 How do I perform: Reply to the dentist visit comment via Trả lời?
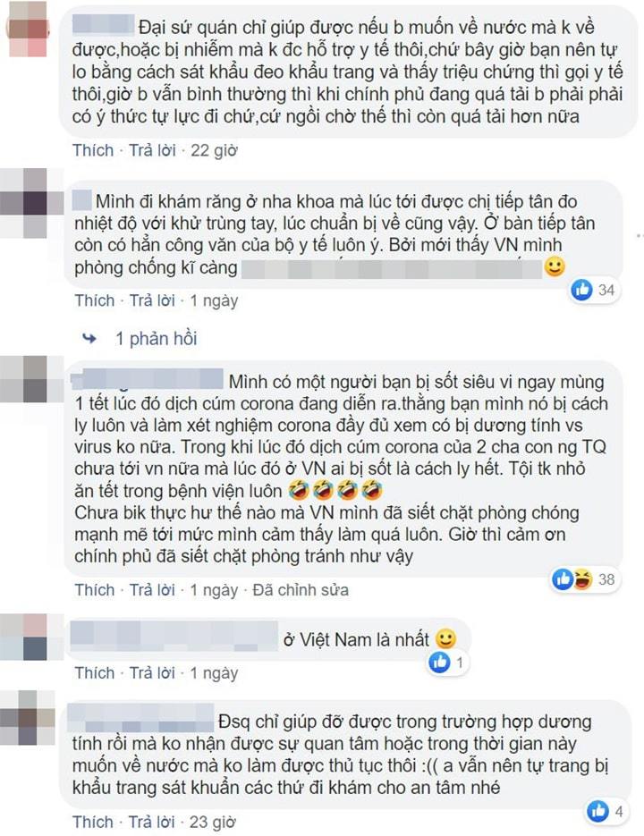(153, 300)
